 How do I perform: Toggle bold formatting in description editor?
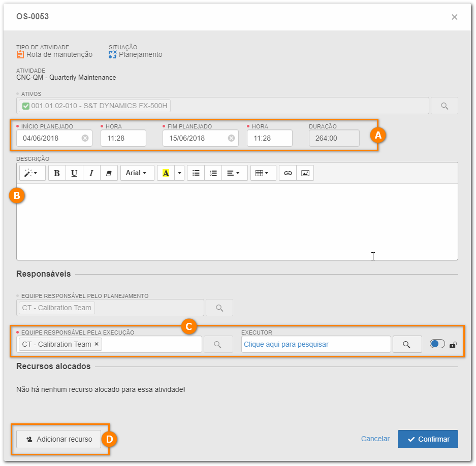[x=57, y=173]
